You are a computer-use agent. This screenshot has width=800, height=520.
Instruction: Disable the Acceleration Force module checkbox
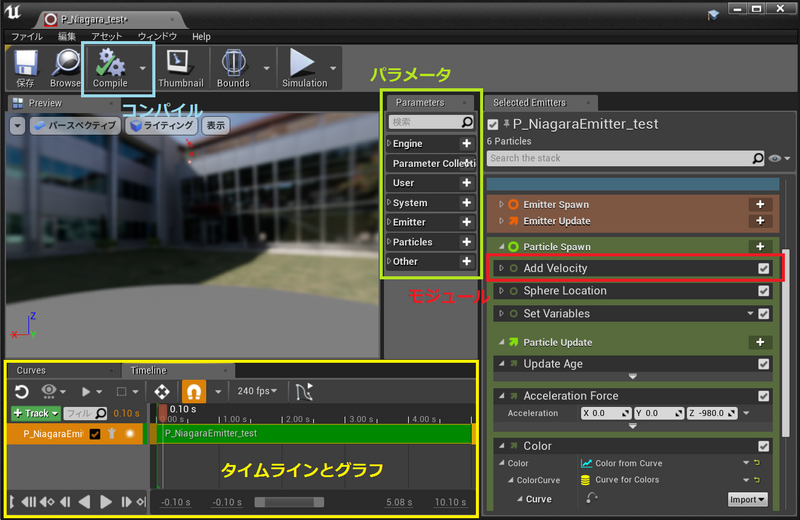click(764, 396)
